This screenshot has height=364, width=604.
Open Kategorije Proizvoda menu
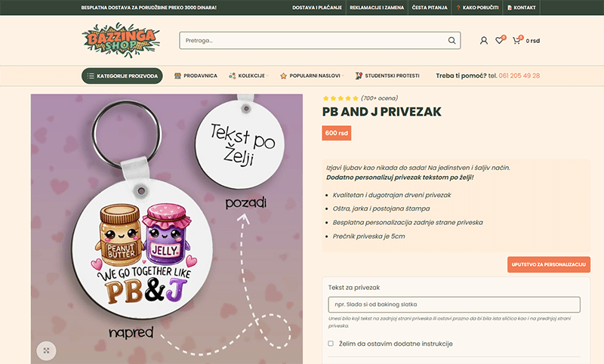point(122,76)
